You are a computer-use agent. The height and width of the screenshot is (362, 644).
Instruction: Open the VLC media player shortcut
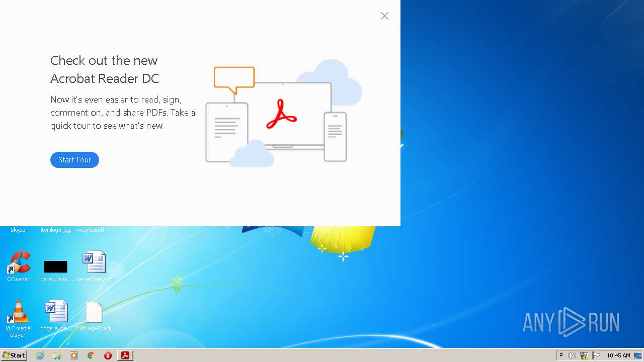(18, 319)
